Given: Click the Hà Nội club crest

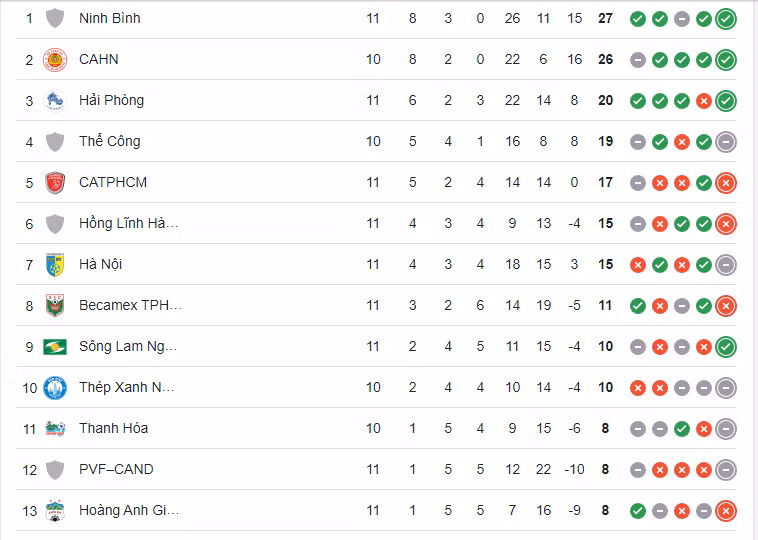Looking at the screenshot, I should tap(55, 265).
